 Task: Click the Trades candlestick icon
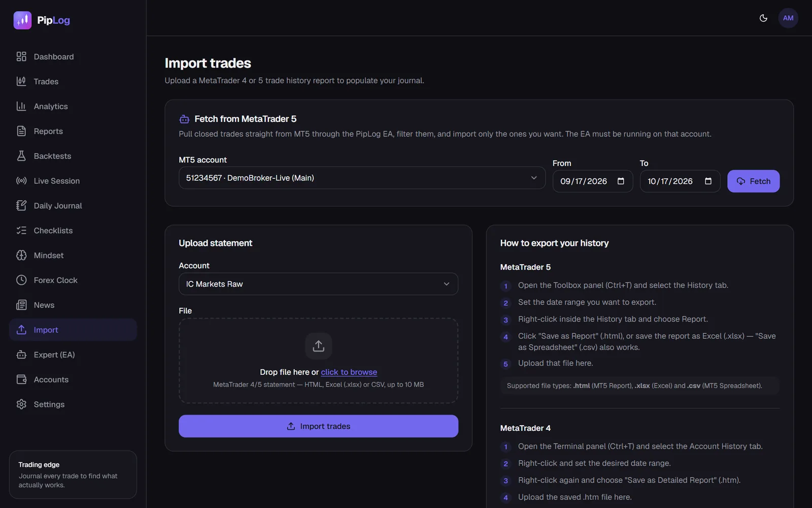tap(21, 81)
